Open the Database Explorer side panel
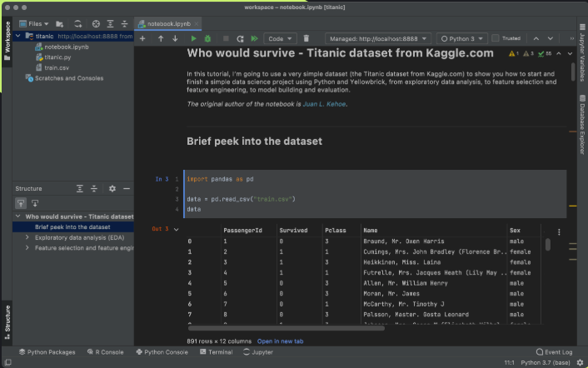 582,125
